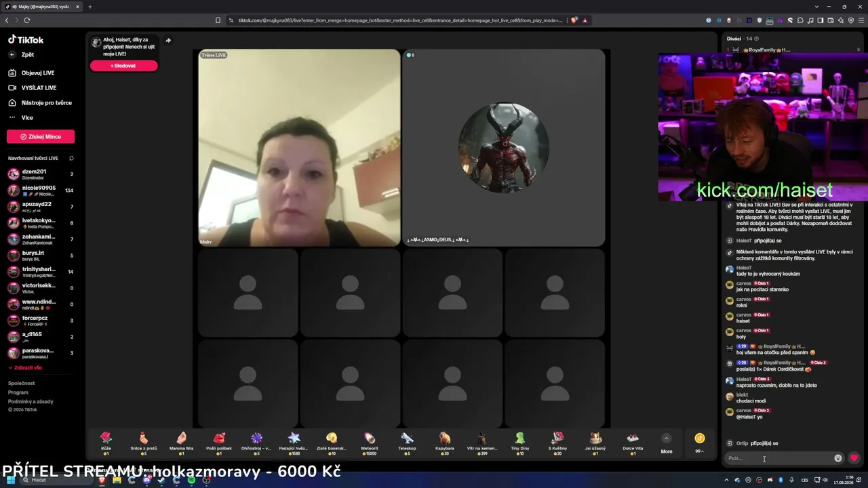The image size is (868, 488).
Task: Open the Program footer link
Action: (18, 392)
